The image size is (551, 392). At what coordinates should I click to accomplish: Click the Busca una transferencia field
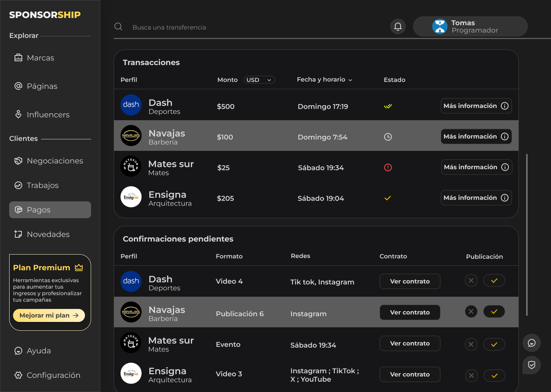[x=170, y=27]
